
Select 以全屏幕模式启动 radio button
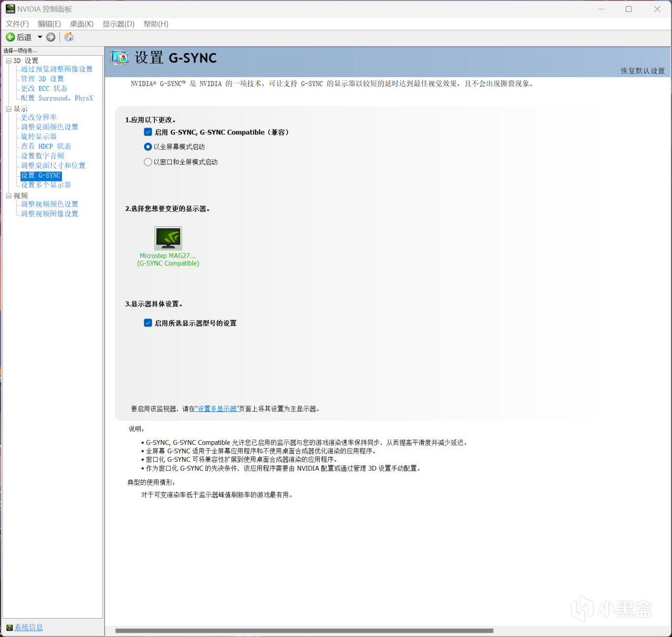148,147
